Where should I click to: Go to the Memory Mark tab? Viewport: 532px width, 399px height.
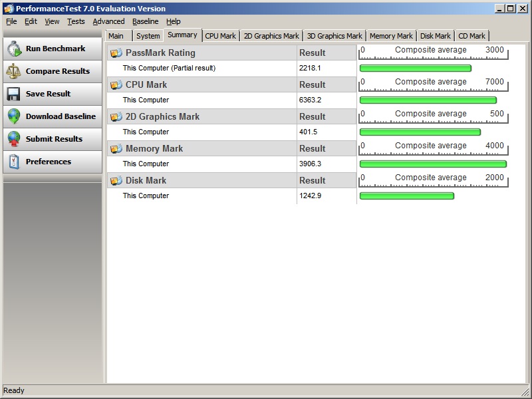391,36
